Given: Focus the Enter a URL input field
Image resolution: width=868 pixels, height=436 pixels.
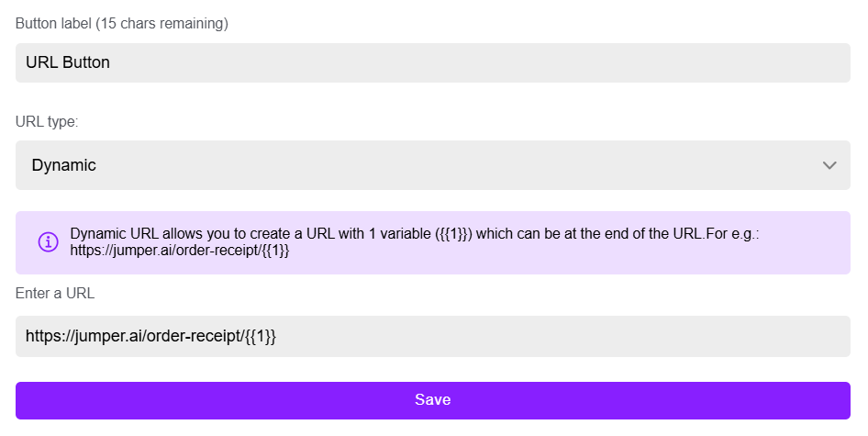Looking at the screenshot, I should (433, 336).
